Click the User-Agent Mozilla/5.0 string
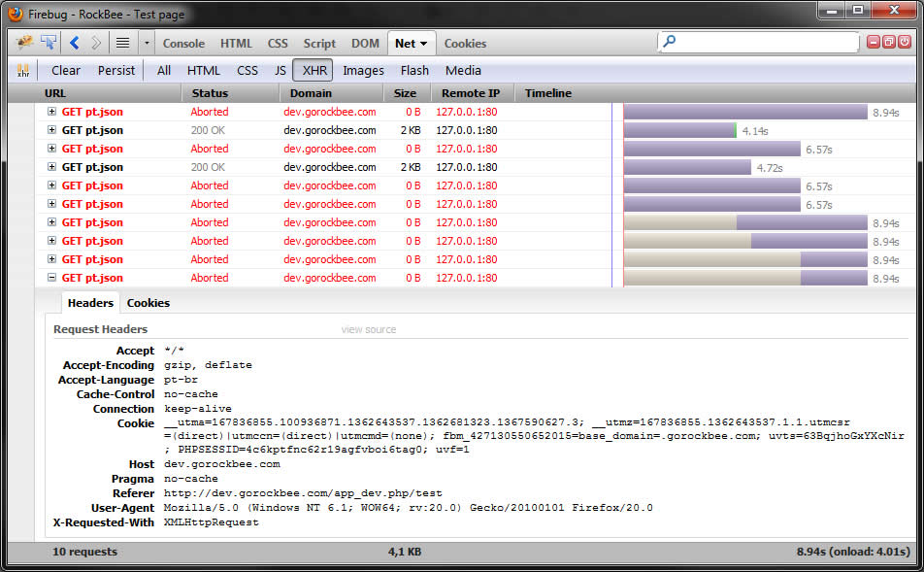 408,507
